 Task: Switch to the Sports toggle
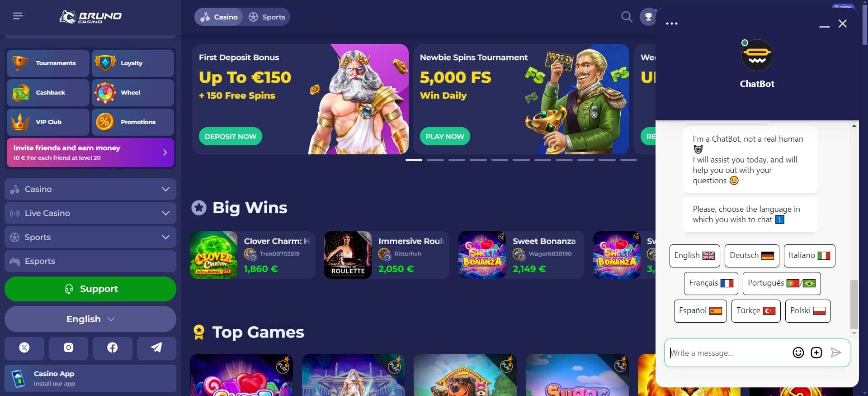pos(267,17)
